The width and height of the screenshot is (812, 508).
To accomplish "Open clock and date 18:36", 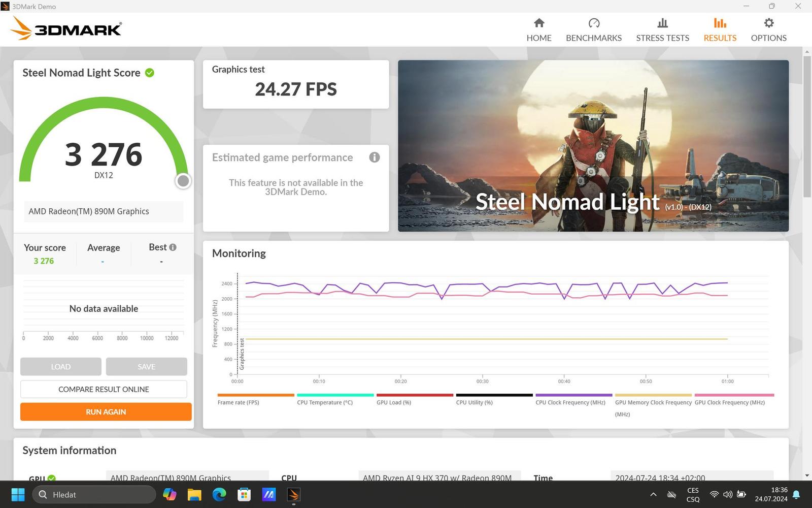I will pyautogui.click(x=771, y=494).
